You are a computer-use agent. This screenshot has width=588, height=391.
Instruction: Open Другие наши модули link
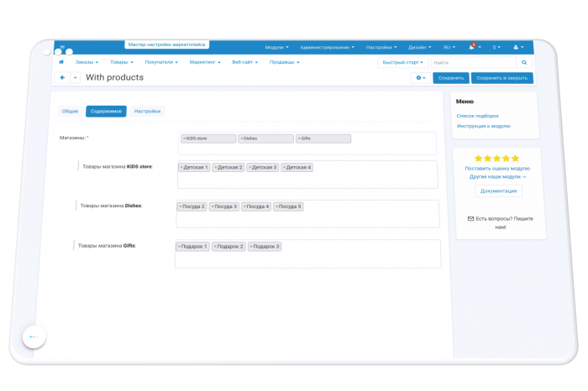[497, 177]
